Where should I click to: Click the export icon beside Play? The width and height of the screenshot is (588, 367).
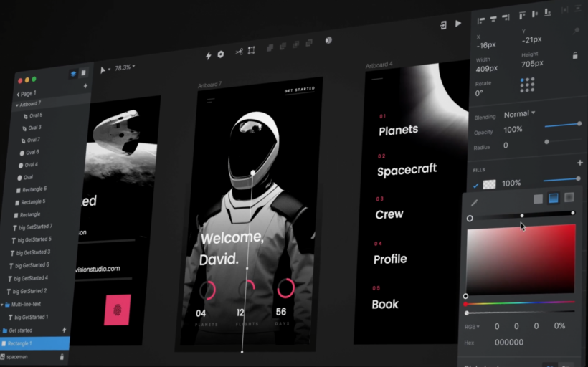443,24
